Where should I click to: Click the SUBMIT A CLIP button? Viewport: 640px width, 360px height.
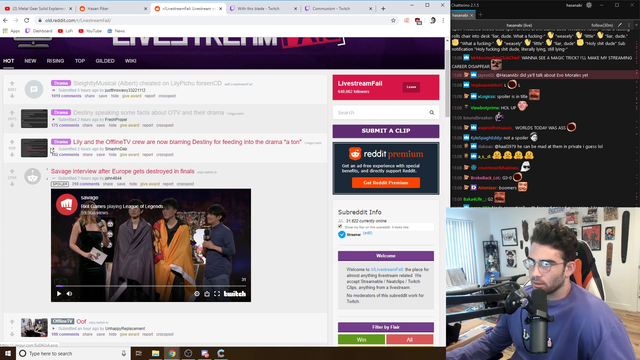point(386,131)
